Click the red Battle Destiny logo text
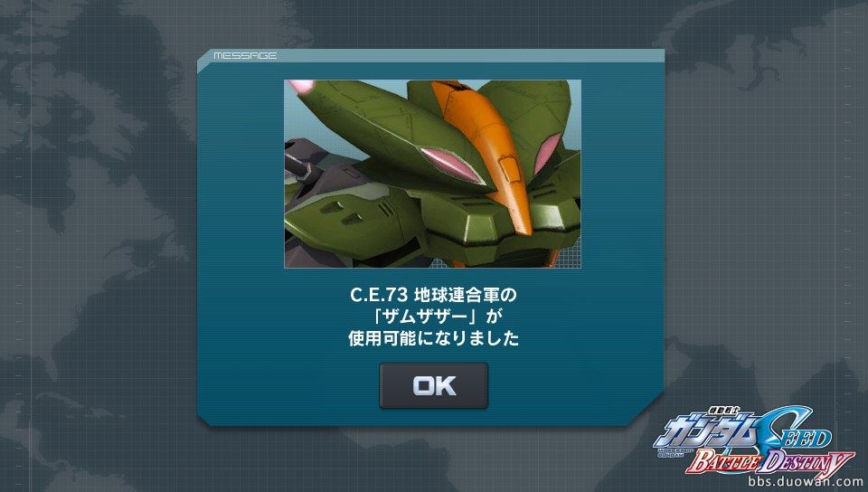This screenshot has width=868, height=492. pyautogui.click(x=769, y=462)
